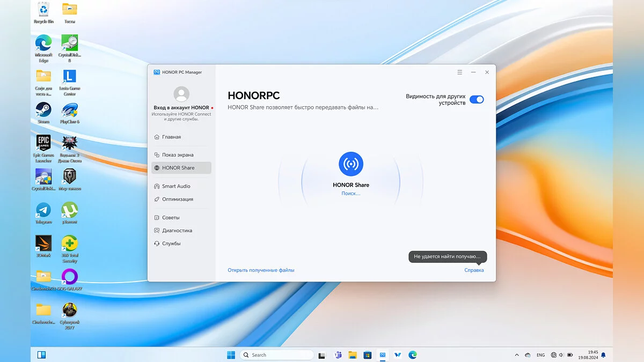Open Steam desktop shortcut
This screenshot has width=644, height=362.
[43, 110]
